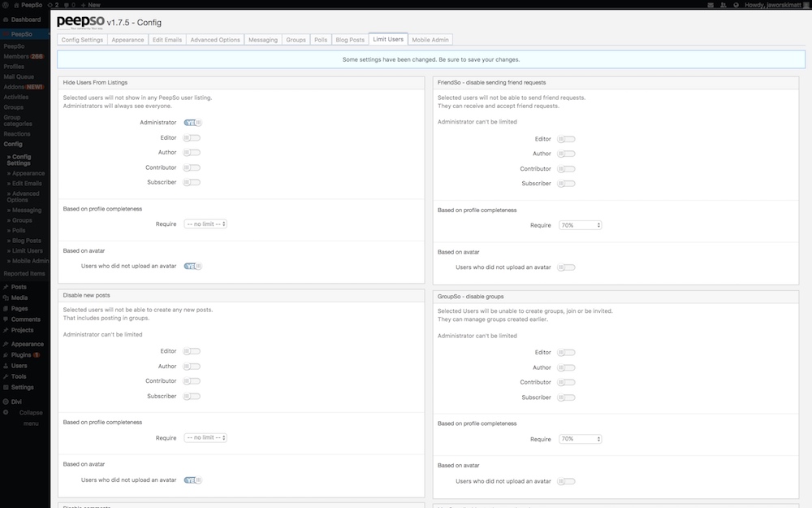Toggle Subscriber in Hide Users From Listings
This screenshot has height=508, width=812.
tap(192, 182)
